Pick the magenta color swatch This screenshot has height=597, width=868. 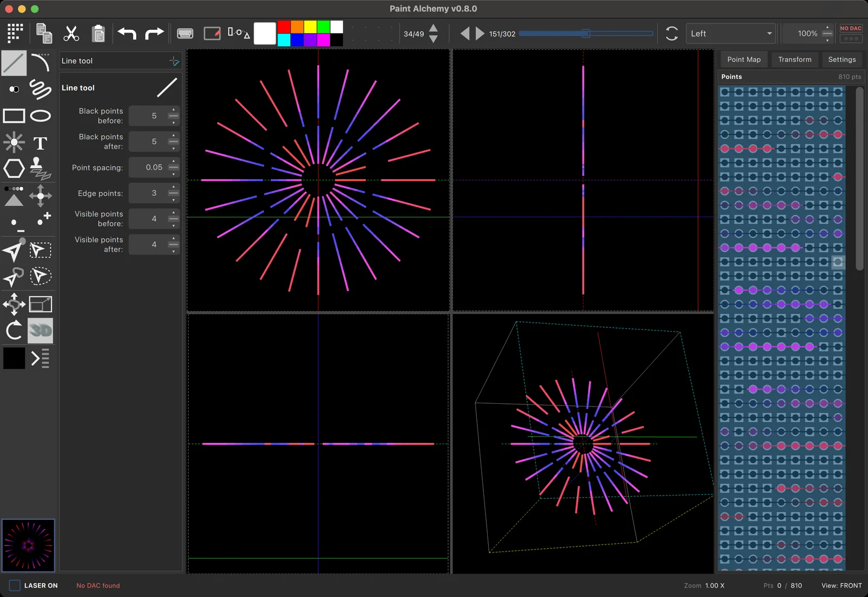pyautogui.click(x=323, y=40)
